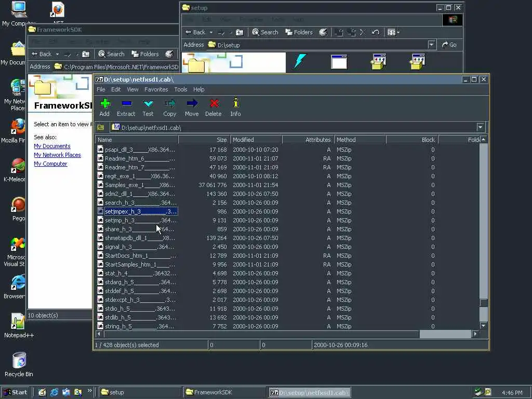Open the My Computer link
This screenshot has width=532, height=399.
[50, 164]
